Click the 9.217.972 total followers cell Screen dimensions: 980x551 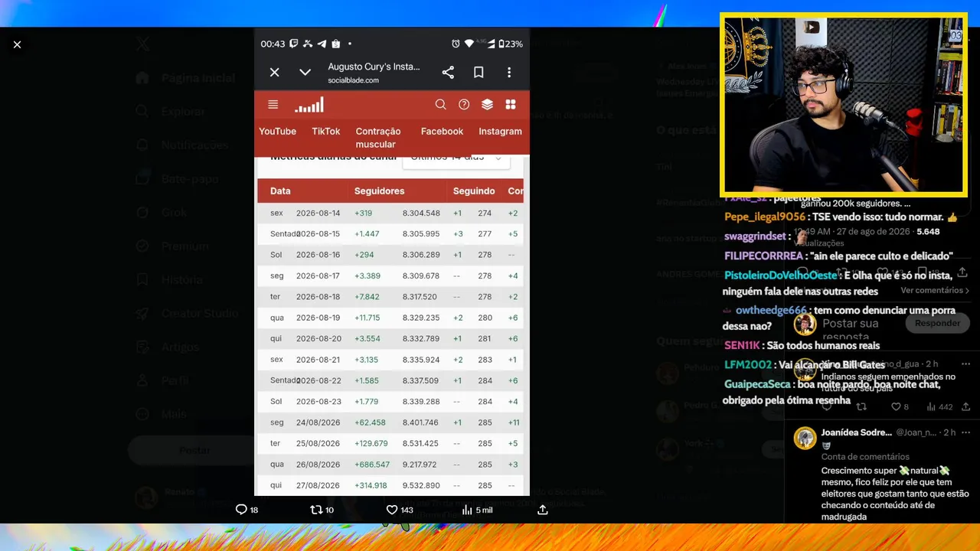point(418,465)
